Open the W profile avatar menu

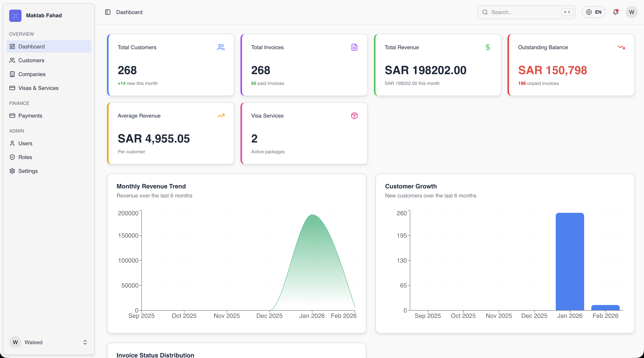pyautogui.click(x=632, y=12)
